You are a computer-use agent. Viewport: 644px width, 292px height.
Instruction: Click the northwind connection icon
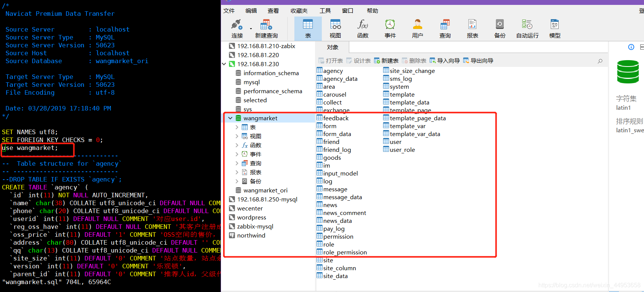coord(232,235)
